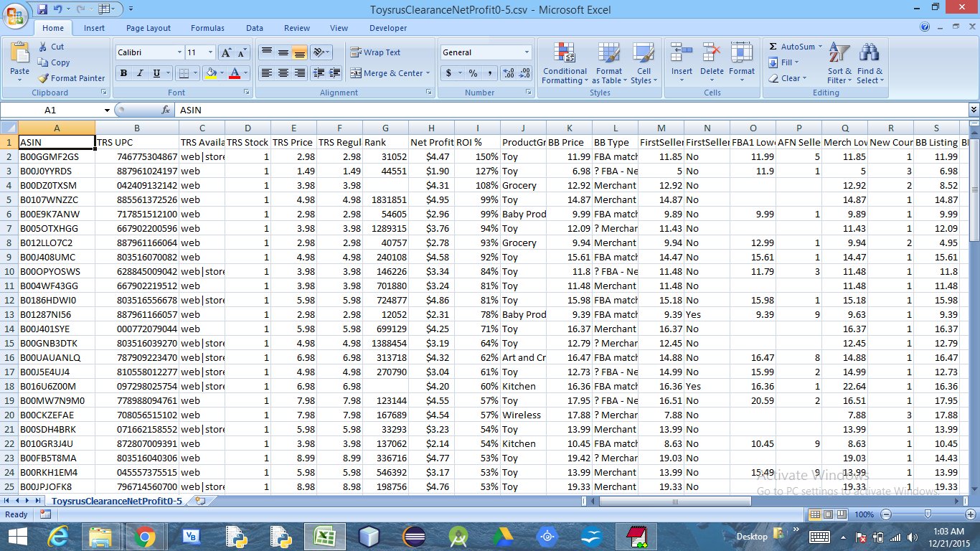Open Cell Styles gallery
Viewport: 980px width, 551px height.
point(644,63)
